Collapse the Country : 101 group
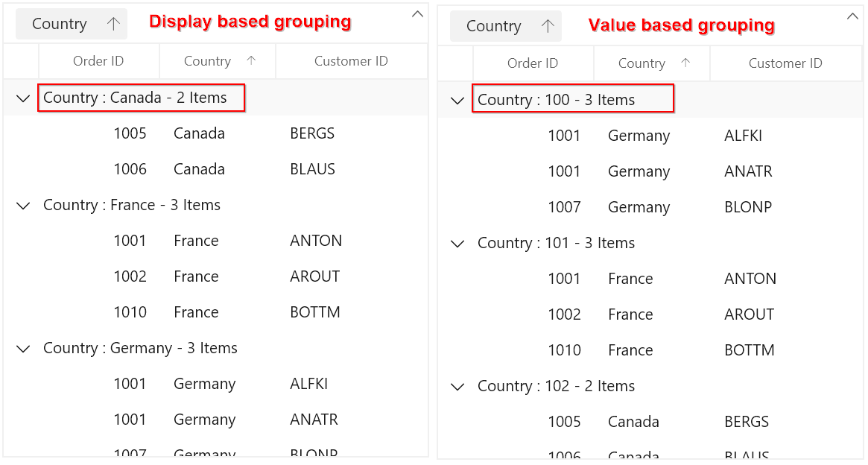The height and width of the screenshot is (465, 868). pyautogui.click(x=457, y=244)
